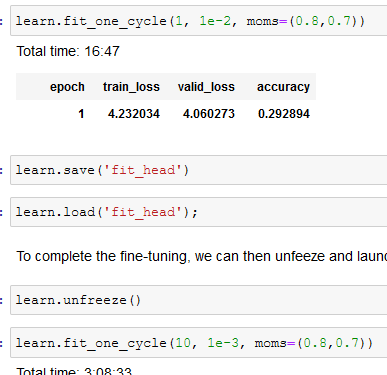Click the 'Total time: 3:08:33' output text
The height and width of the screenshot is (375, 387).
(74, 371)
